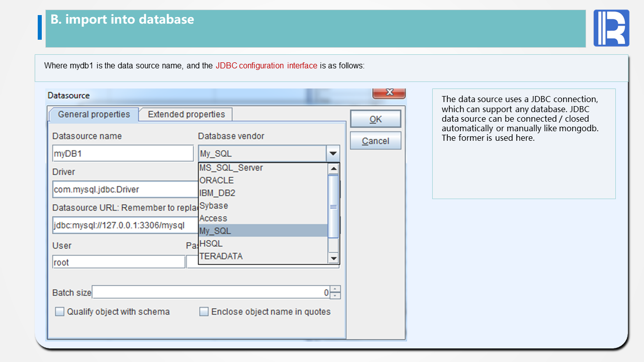Close the Datasource dialog window
The height and width of the screenshot is (362, 644).
click(388, 93)
